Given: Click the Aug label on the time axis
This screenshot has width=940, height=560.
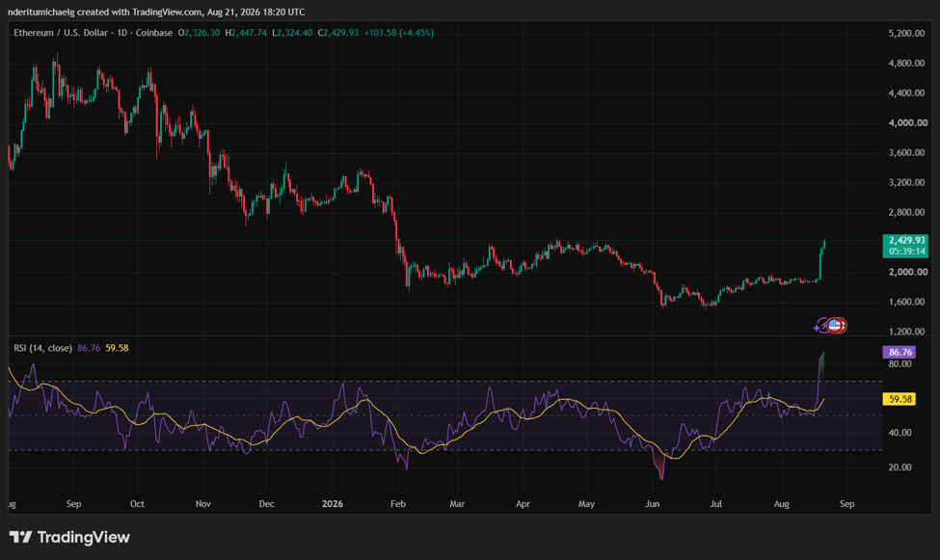Looking at the screenshot, I should point(781,504).
